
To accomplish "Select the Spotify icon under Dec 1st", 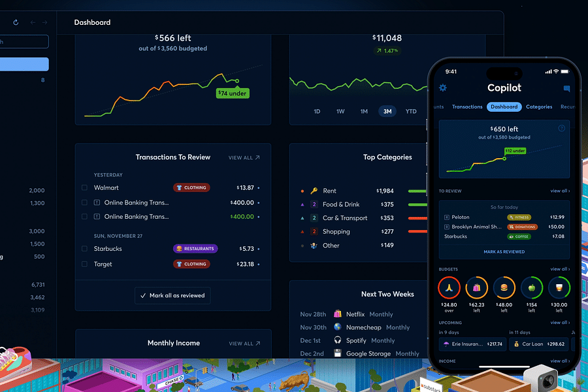I will pos(337,340).
